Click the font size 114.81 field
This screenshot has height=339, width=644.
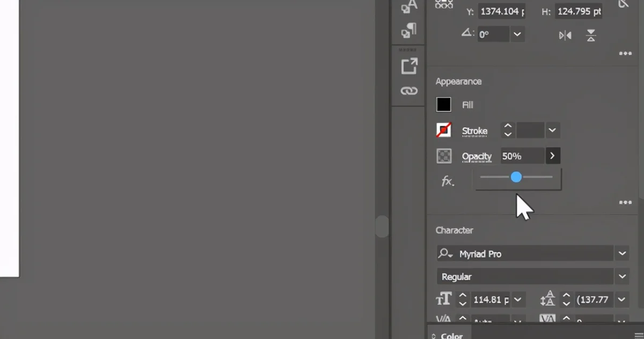(x=491, y=299)
